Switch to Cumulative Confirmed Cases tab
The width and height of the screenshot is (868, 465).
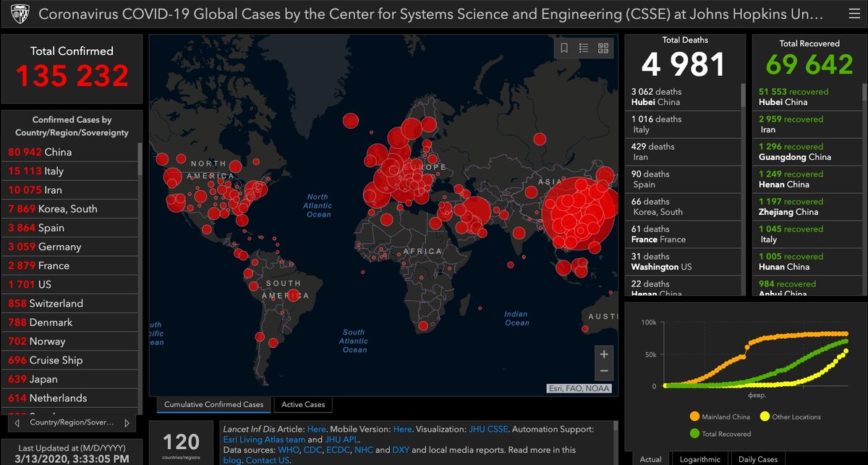(x=213, y=404)
